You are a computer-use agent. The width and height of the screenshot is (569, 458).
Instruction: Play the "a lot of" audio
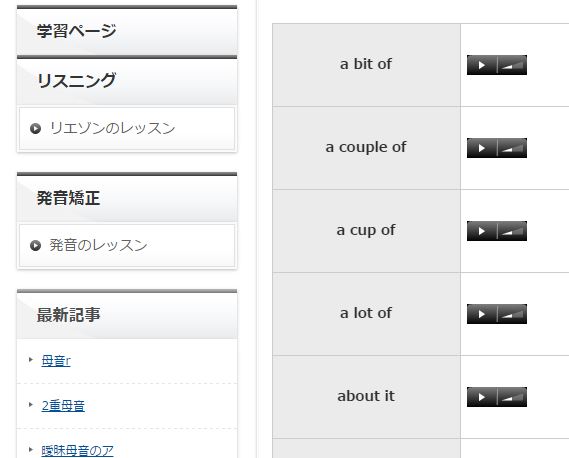point(482,314)
